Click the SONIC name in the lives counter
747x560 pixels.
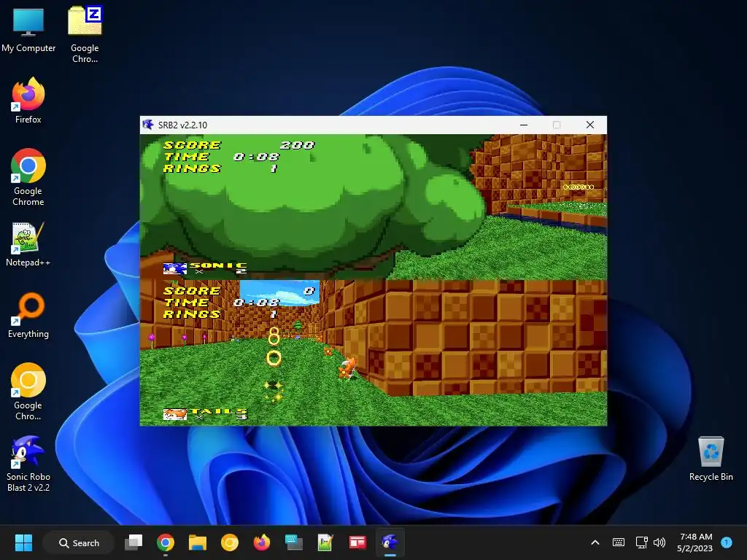point(219,265)
